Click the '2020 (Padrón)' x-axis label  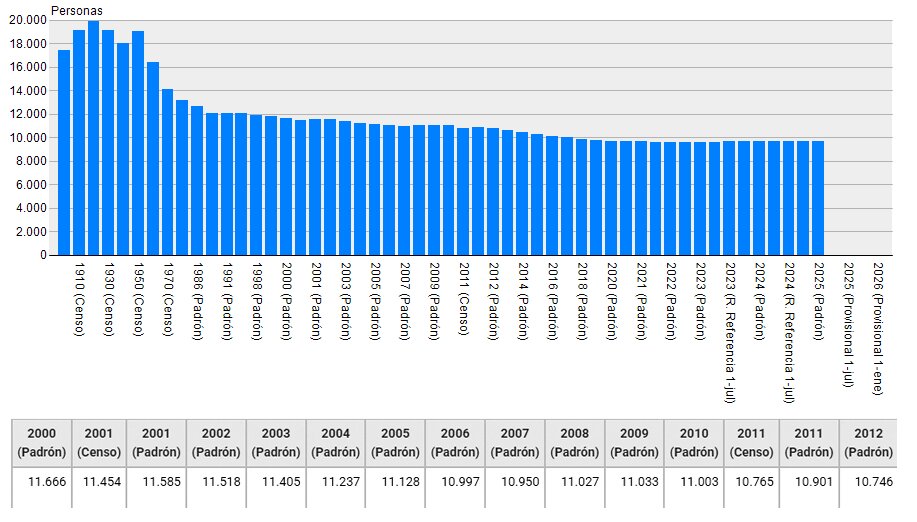click(612, 302)
